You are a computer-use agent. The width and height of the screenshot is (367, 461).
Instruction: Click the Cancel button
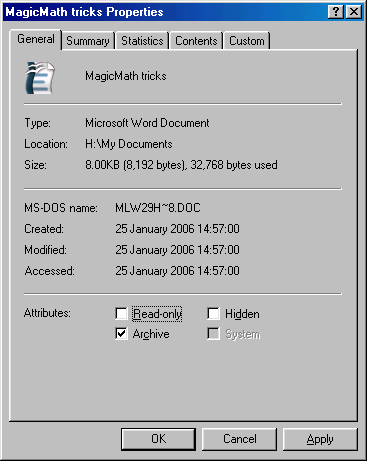pyautogui.click(x=240, y=439)
